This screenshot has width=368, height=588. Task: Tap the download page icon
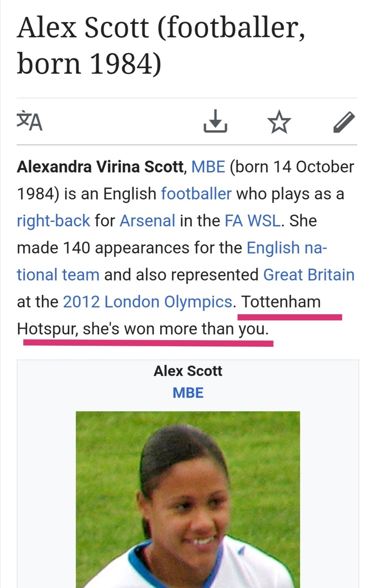point(215,122)
